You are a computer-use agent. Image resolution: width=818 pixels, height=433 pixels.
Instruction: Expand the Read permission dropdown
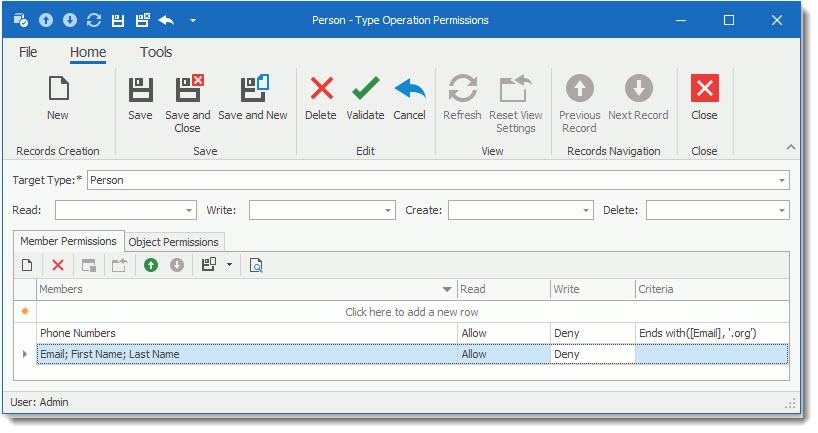(x=189, y=211)
